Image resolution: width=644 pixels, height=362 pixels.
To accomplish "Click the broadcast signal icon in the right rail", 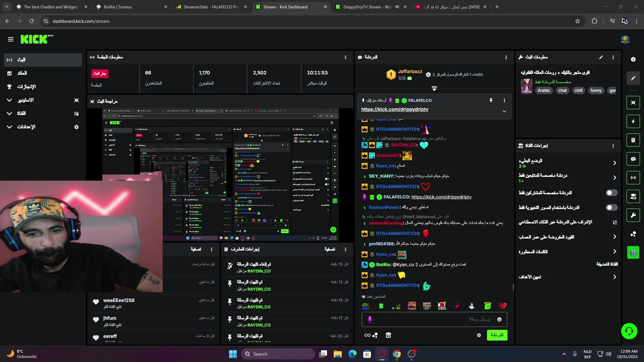I will [633, 177].
